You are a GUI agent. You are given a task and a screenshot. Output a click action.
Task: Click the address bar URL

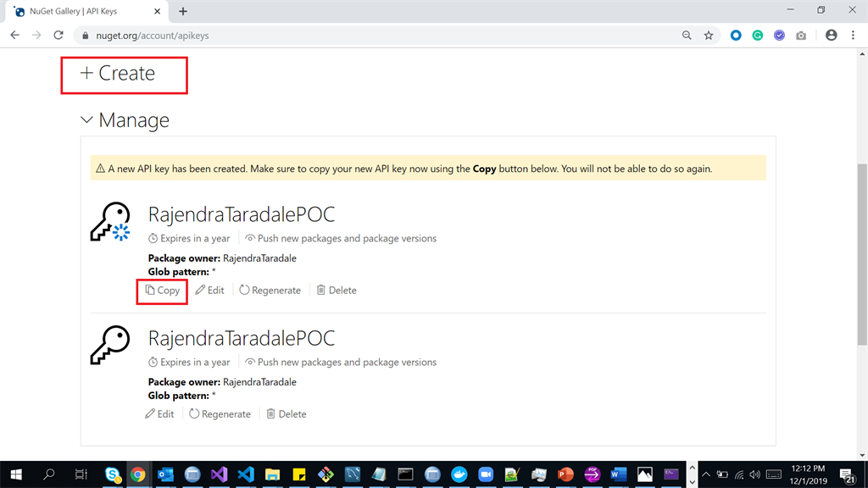click(x=153, y=36)
